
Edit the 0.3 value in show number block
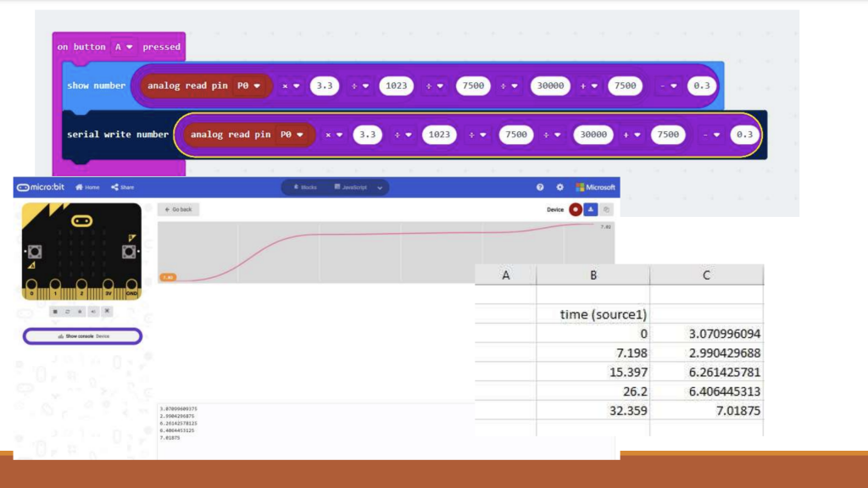click(701, 86)
